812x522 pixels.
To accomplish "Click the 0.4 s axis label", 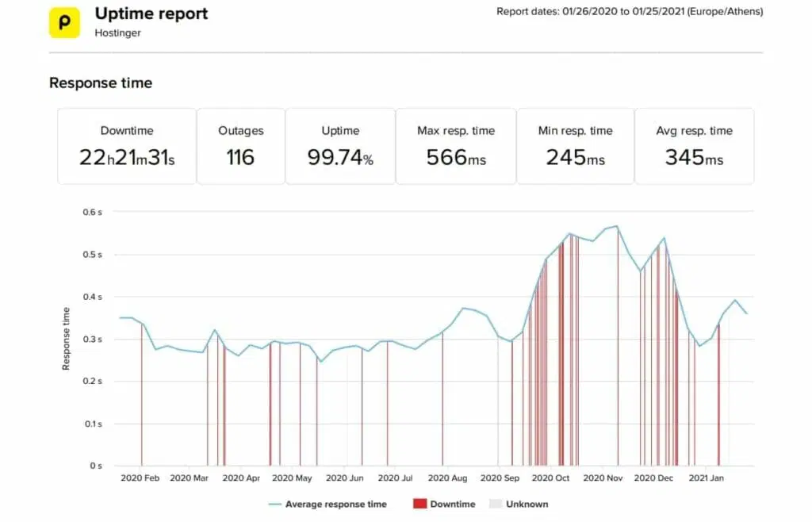I will (92, 297).
